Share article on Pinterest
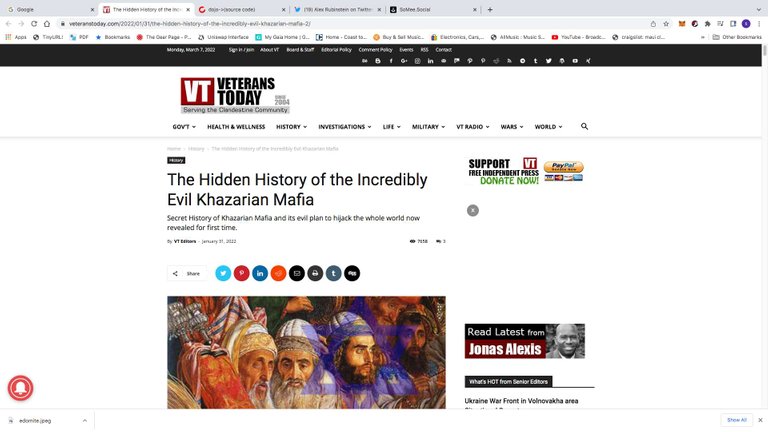The height and width of the screenshot is (432, 768). 241,273
